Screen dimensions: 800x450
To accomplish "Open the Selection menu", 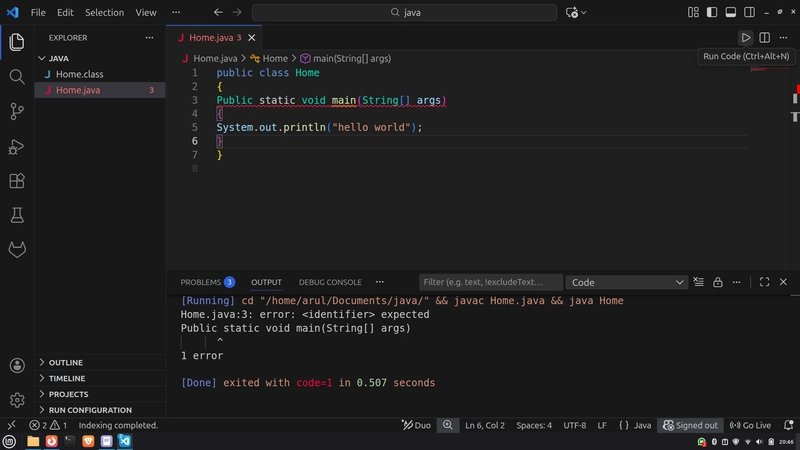I will pos(104,13).
